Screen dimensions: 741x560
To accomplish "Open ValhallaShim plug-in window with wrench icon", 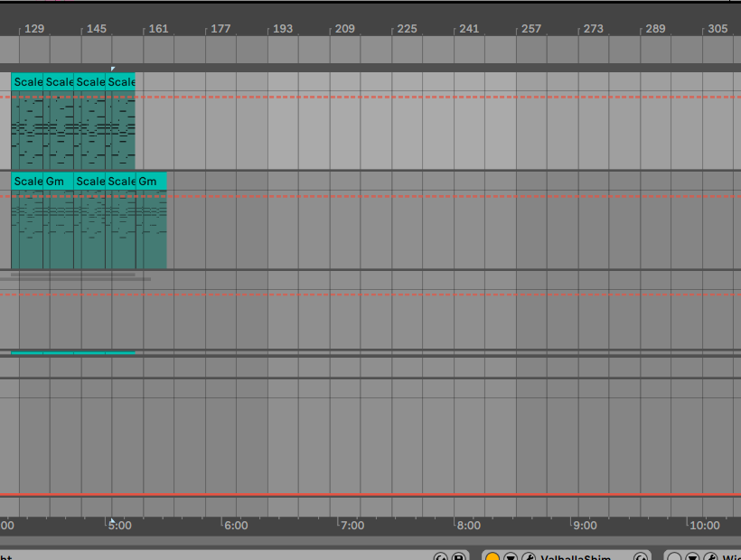I will [x=529, y=557].
